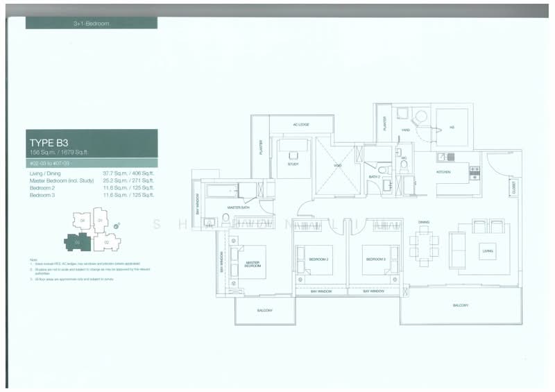Click the dining table with chairs symbol
Viewport: 555px width, 392px height.
click(423, 246)
